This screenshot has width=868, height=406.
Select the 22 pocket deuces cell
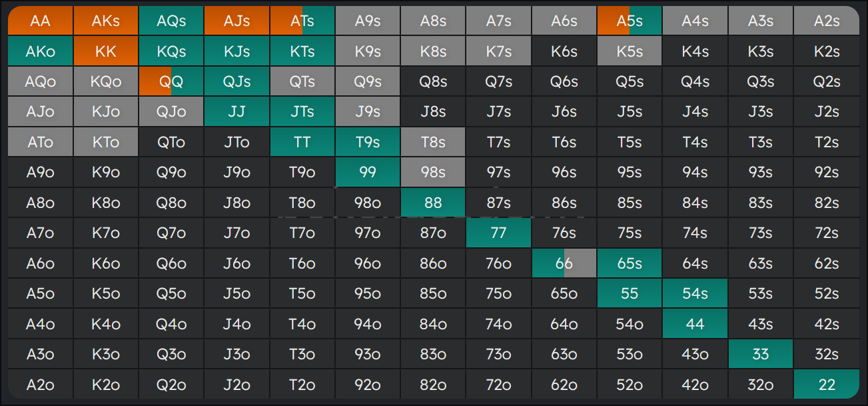(x=826, y=385)
